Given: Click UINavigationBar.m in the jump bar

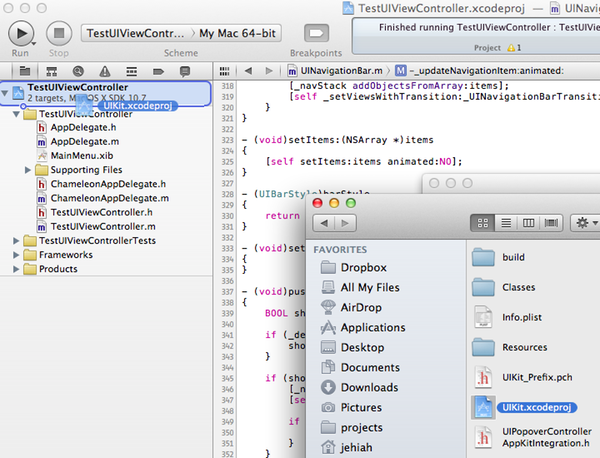Looking at the screenshot, I should tap(335, 71).
